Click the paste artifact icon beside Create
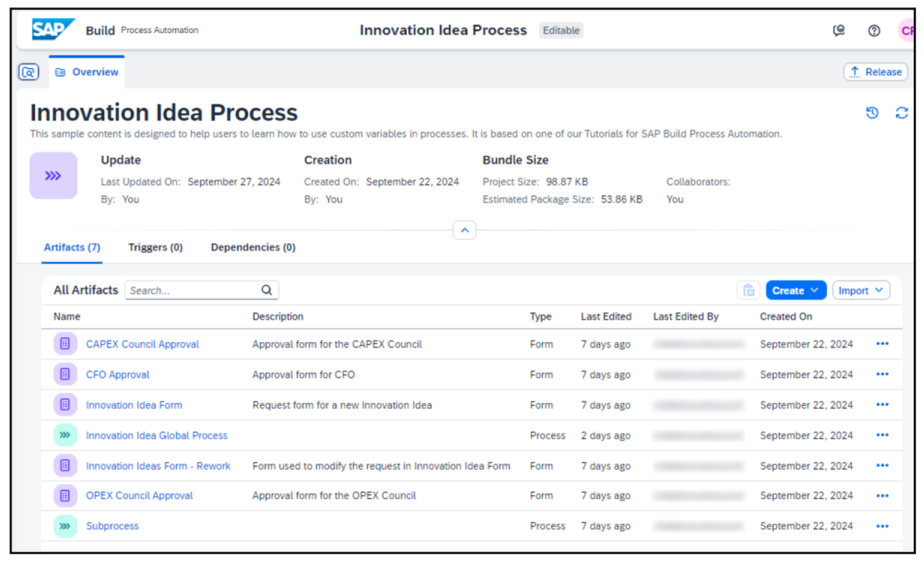Image resolution: width=924 pixels, height=563 pixels. (749, 290)
